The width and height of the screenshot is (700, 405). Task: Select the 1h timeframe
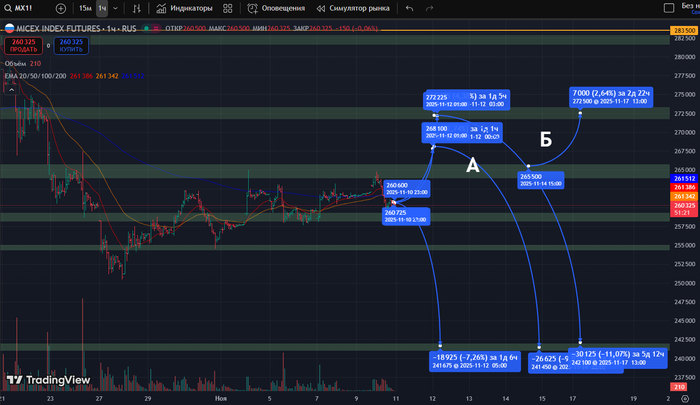[x=102, y=8]
